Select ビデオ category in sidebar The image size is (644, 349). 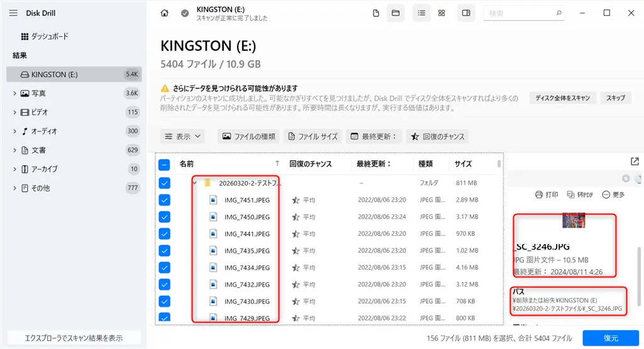(x=74, y=112)
